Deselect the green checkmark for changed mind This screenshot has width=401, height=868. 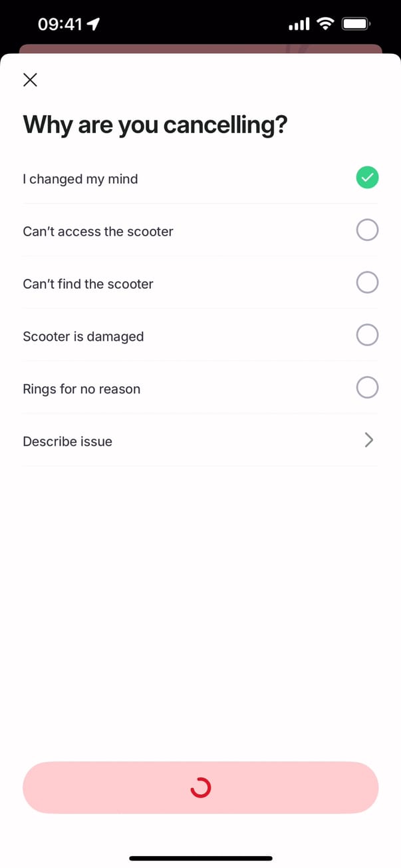tap(367, 178)
